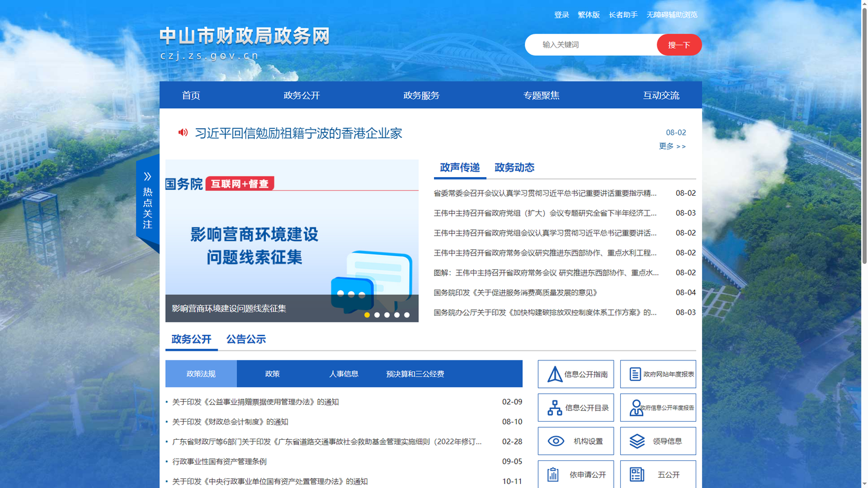Select the fourth carousel dot
Image resolution: width=868 pixels, height=488 pixels.
[397, 315]
